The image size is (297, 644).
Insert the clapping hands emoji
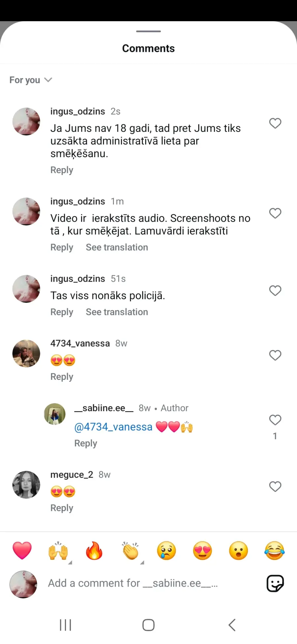click(x=130, y=551)
